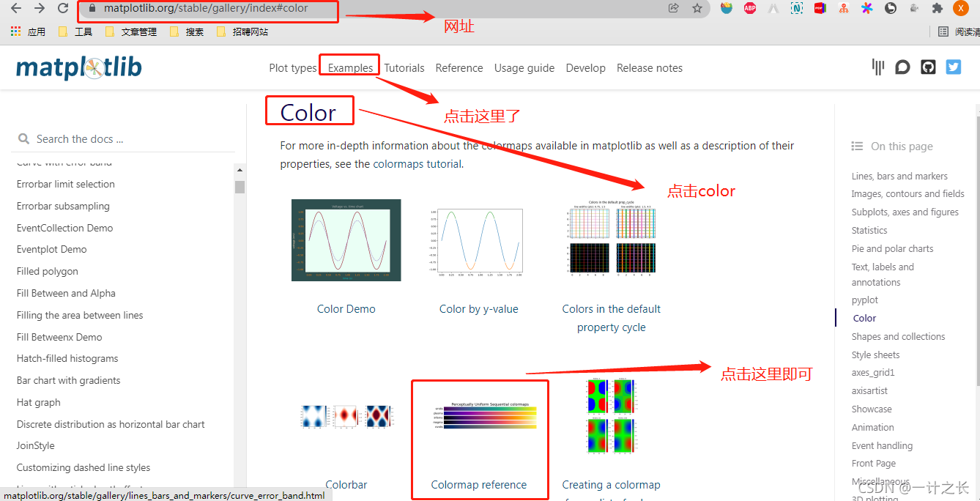The width and height of the screenshot is (980, 501).
Task: Open the Reference menu item
Action: tap(459, 68)
